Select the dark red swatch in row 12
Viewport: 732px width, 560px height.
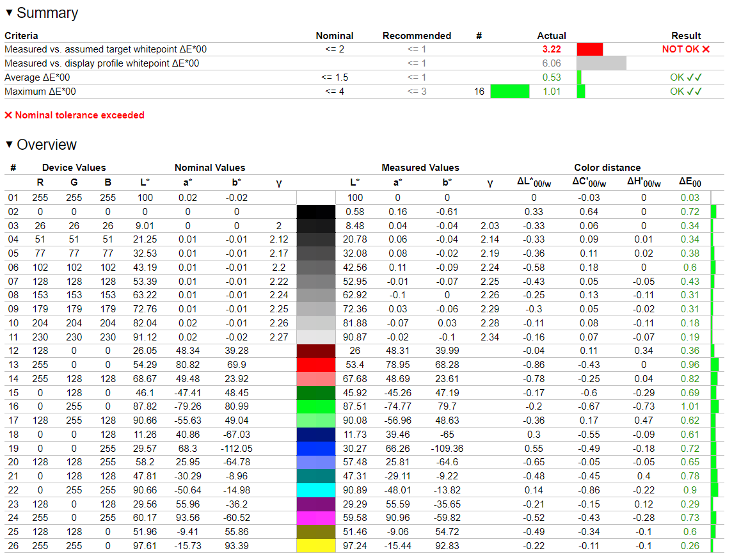316,351
